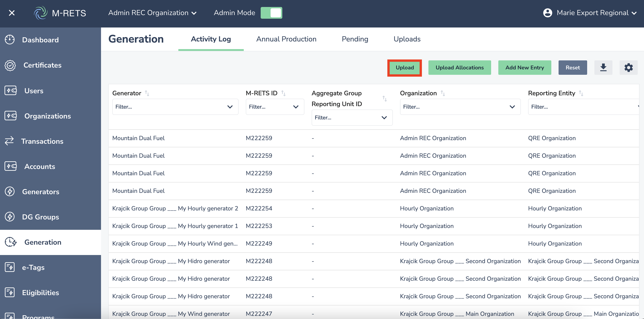Close sidebar with the X icon
The image size is (644, 319).
pos(12,13)
